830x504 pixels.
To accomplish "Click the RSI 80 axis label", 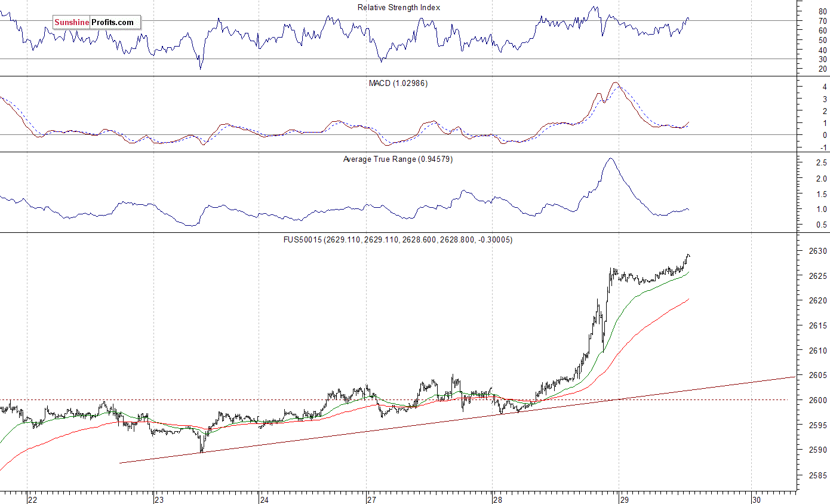I will (x=822, y=11).
